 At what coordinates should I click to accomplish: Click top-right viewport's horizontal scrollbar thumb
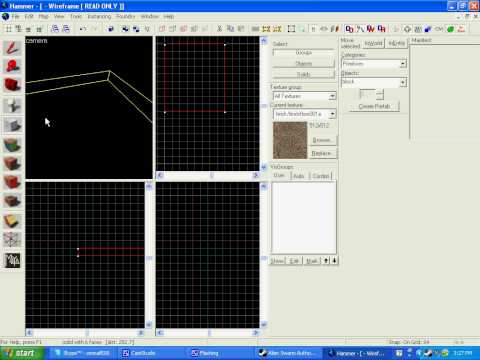[x=211, y=175]
